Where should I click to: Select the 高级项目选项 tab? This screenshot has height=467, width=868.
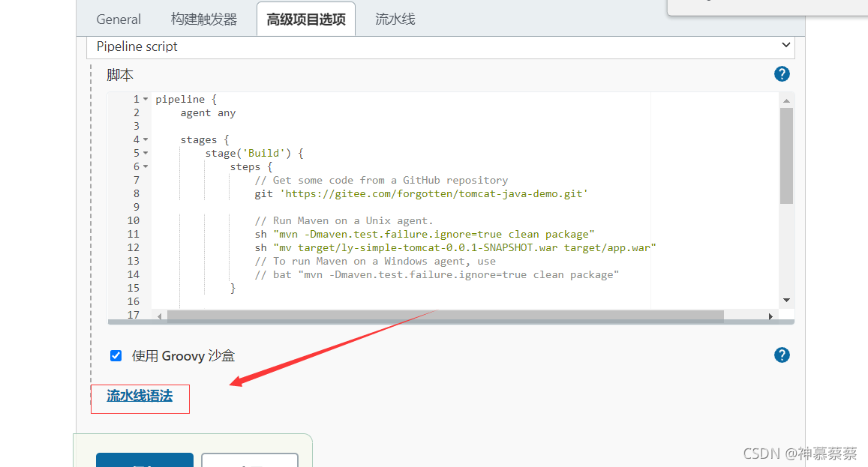click(x=305, y=19)
